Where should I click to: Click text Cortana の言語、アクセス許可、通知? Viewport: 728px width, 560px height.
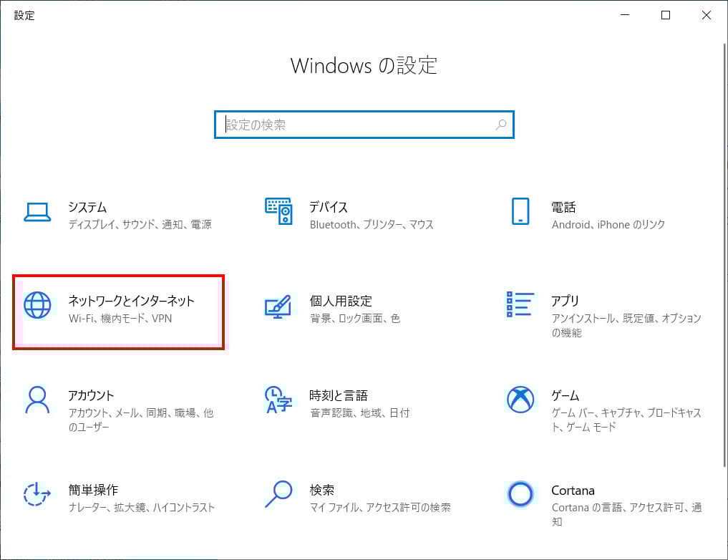[x=626, y=514]
